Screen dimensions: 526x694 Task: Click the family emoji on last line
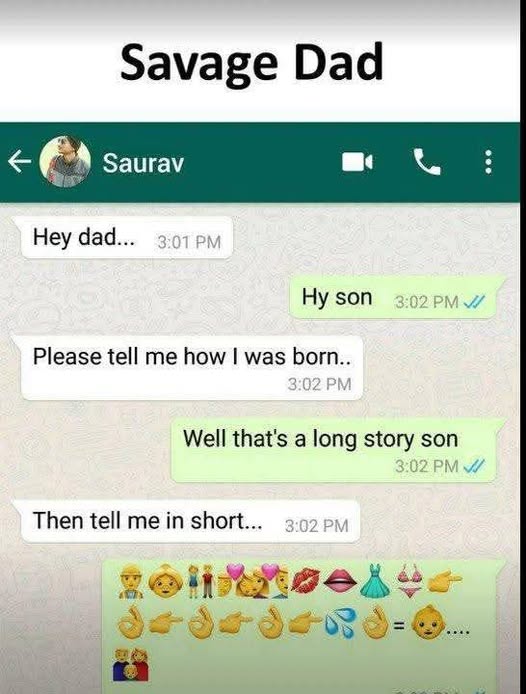click(130, 664)
